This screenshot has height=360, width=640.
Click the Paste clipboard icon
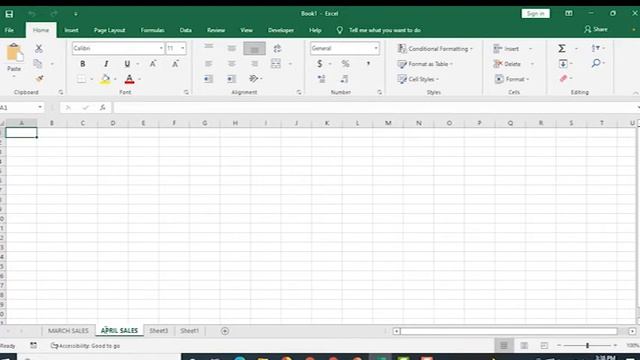point(14,53)
